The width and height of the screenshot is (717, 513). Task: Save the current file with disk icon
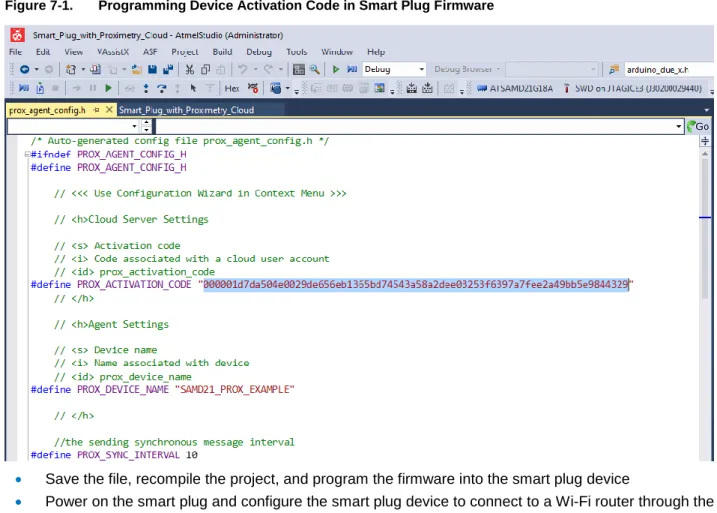coord(152,69)
